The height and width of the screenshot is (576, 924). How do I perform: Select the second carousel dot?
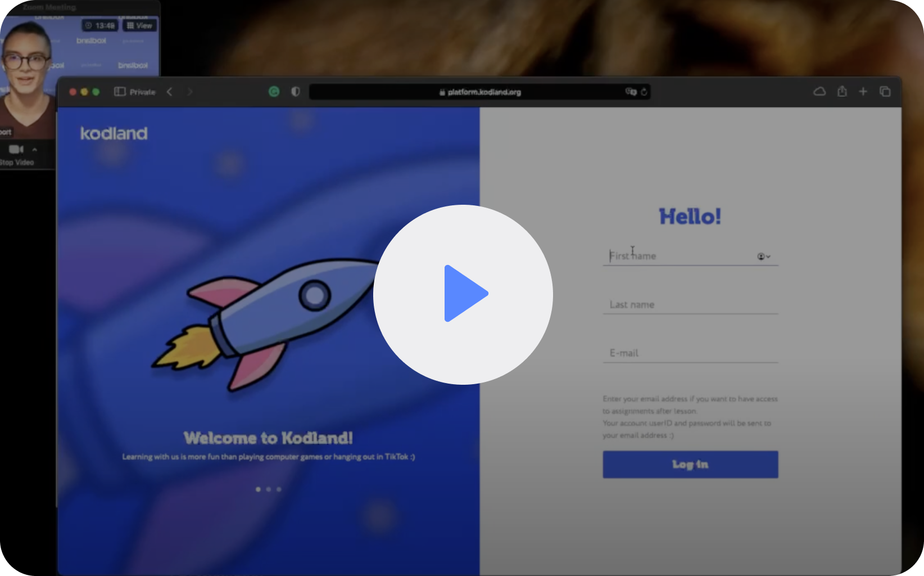(x=268, y=489)
